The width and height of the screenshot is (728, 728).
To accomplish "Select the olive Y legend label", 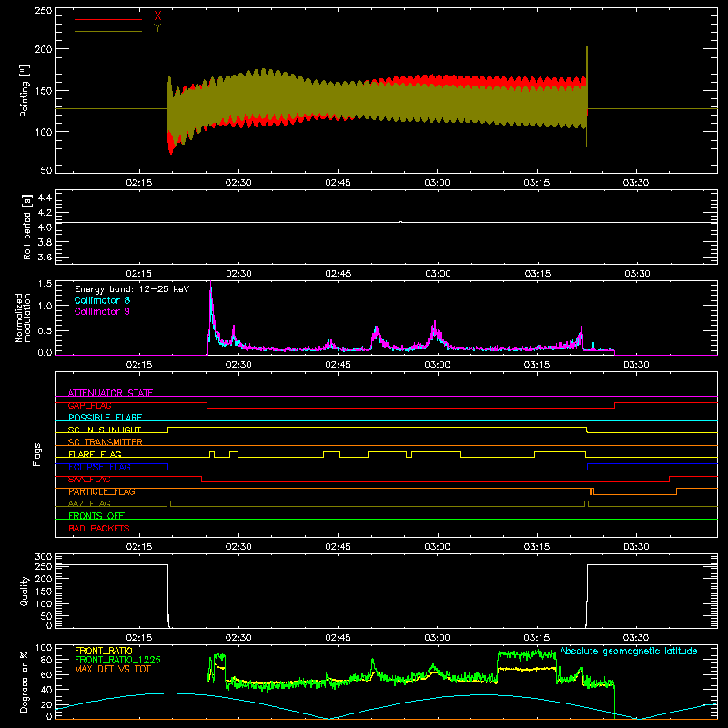I will coord(157,28).
